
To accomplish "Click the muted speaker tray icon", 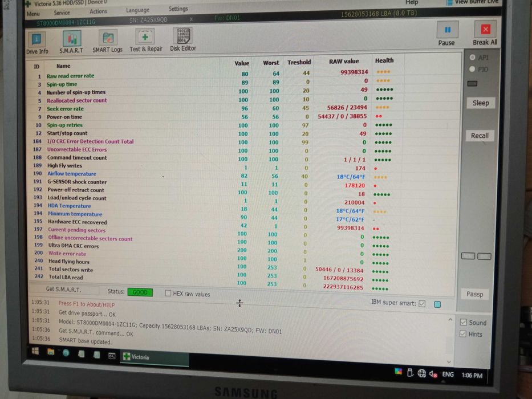I will [x=433, y=374].
